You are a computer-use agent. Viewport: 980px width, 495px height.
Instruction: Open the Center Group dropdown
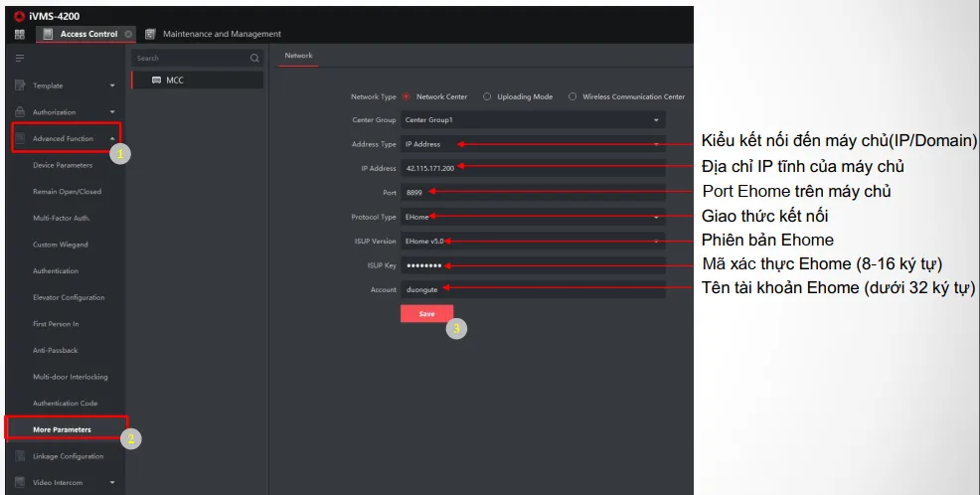(533, 120)
